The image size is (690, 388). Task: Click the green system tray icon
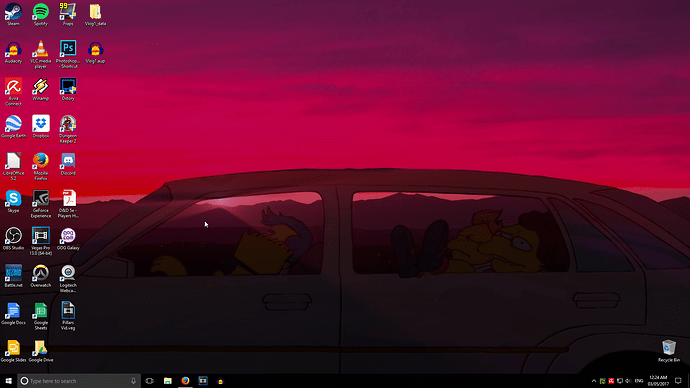602,381
